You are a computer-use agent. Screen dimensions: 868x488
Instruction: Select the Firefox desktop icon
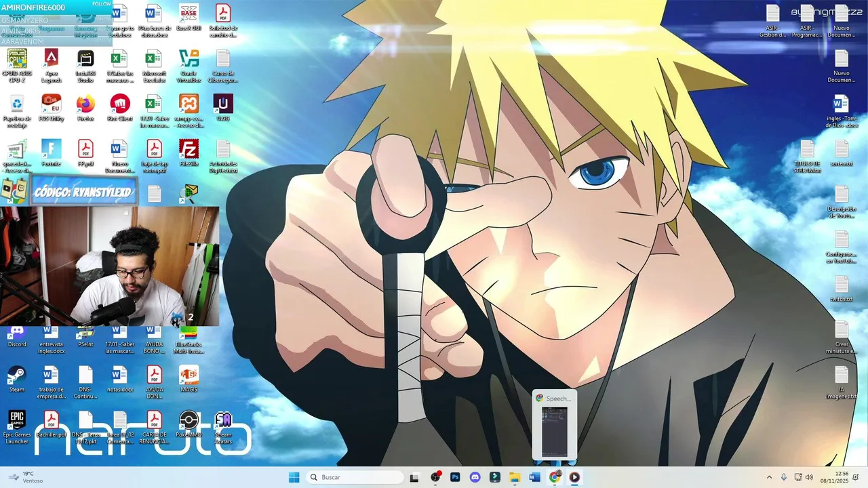tap(85, 108)
